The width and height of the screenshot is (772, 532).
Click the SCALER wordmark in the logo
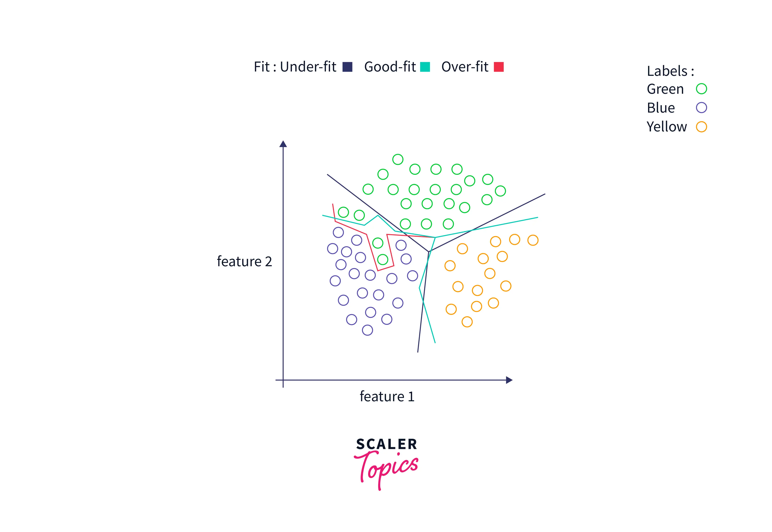(387, 444)
